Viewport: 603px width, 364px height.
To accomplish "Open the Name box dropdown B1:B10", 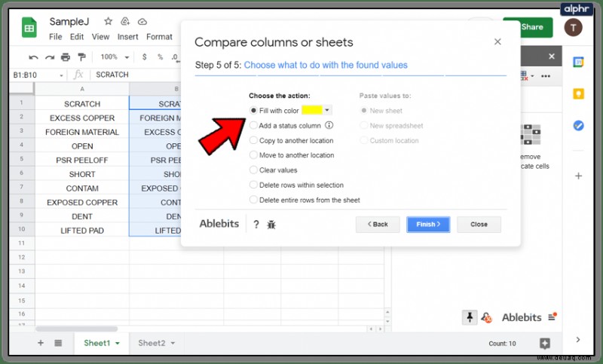I will pos(61,75).
